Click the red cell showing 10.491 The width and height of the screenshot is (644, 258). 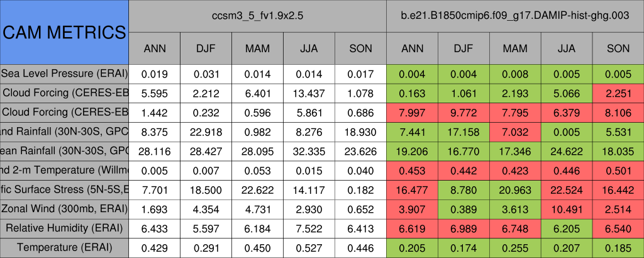click(567, 209)
